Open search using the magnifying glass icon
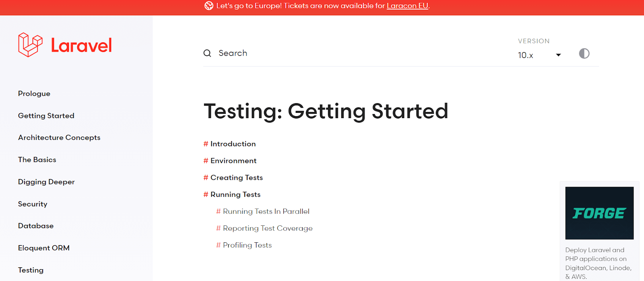 (207, 53)
